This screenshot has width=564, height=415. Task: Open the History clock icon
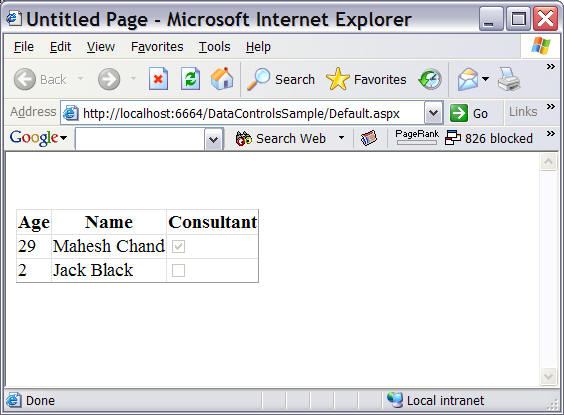tap(430, 79)
